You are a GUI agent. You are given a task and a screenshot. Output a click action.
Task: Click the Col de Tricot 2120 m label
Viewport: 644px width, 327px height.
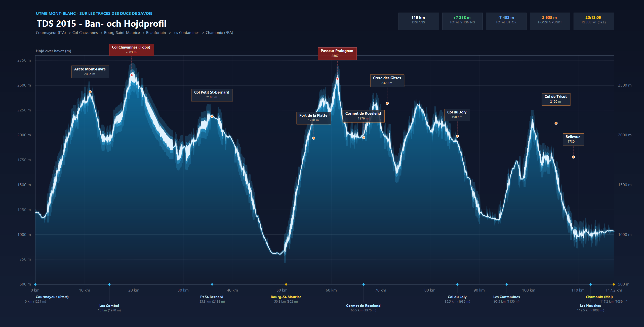point(556,99)
